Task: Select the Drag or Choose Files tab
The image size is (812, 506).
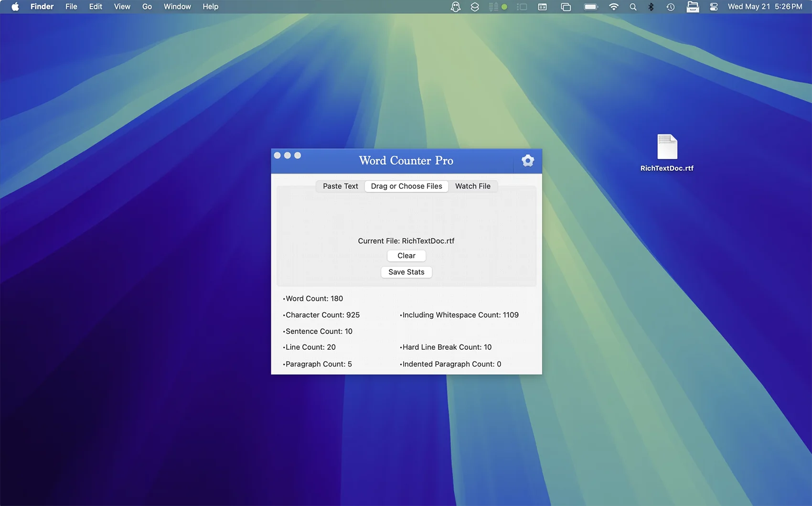Action: pos(406,186)
